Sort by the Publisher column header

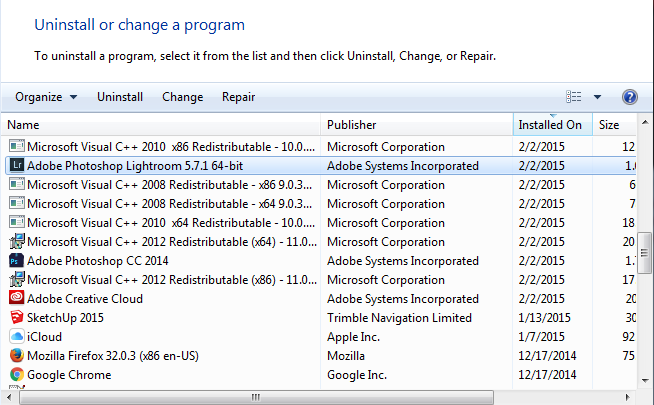pos(417,125)
